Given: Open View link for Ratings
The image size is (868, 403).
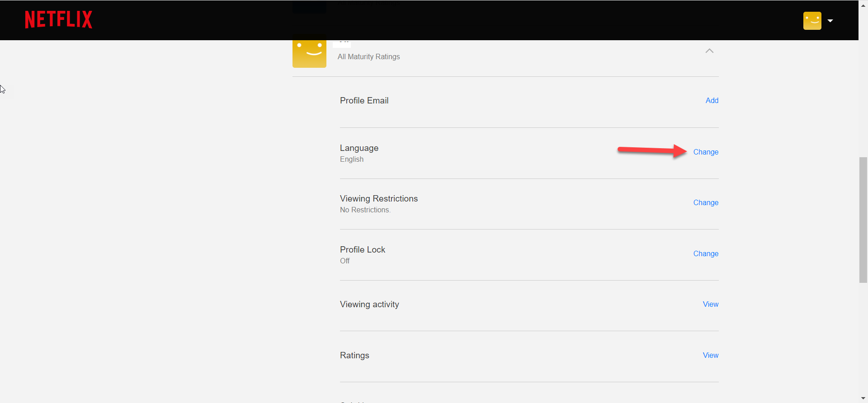Looking at the screenshot, I should [710, 356].
